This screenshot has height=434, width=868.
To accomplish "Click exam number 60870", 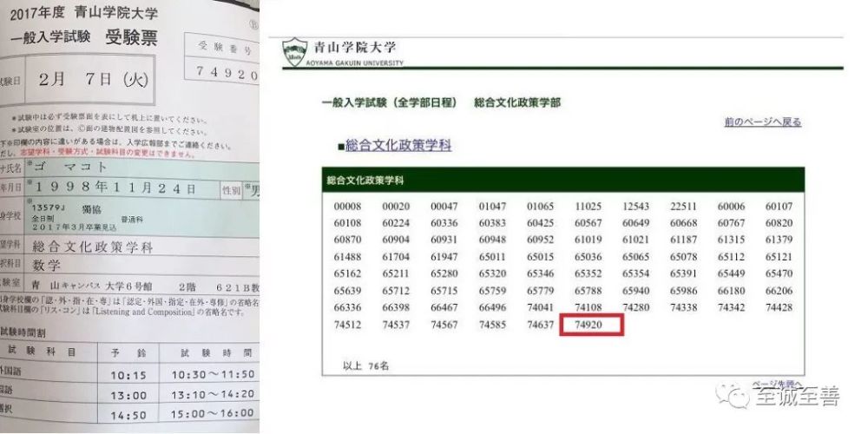I will (347, 240).
